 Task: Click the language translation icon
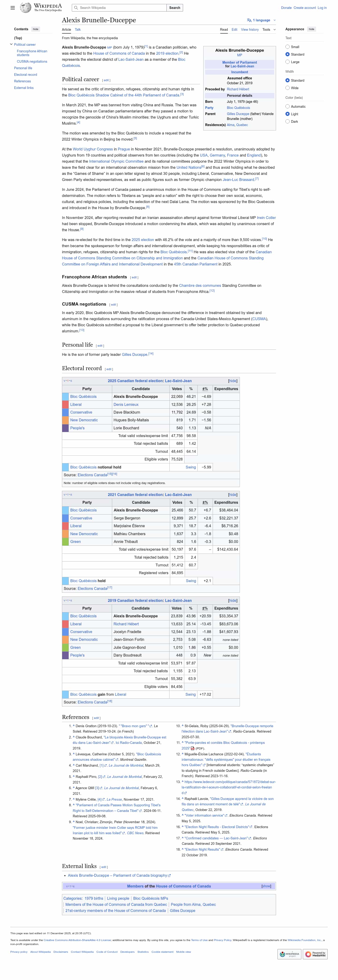(249, 20)
